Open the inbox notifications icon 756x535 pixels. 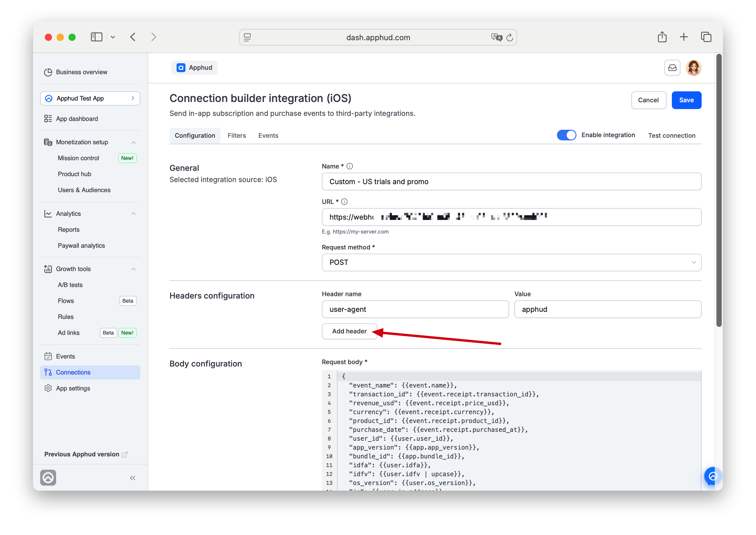coord(672,68)
